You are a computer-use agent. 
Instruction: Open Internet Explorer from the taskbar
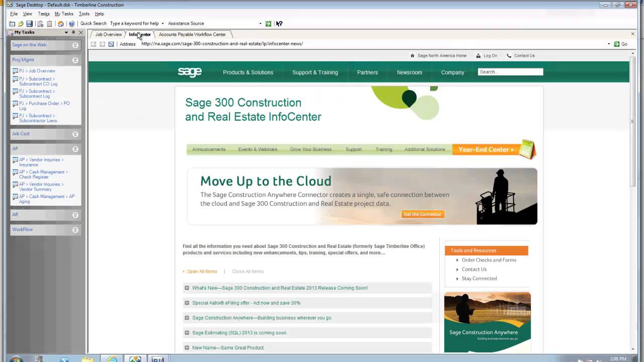[x=111, y=359]
